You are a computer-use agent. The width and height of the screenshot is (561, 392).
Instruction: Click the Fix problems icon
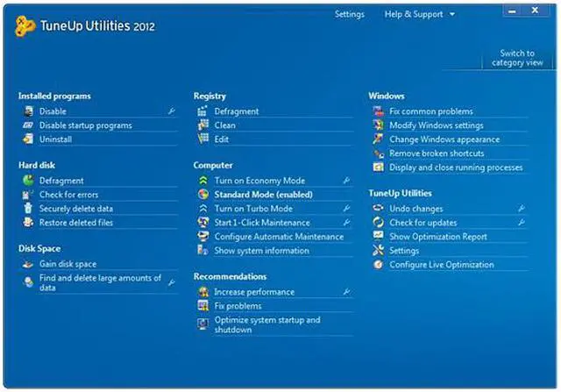pos(202,306)
